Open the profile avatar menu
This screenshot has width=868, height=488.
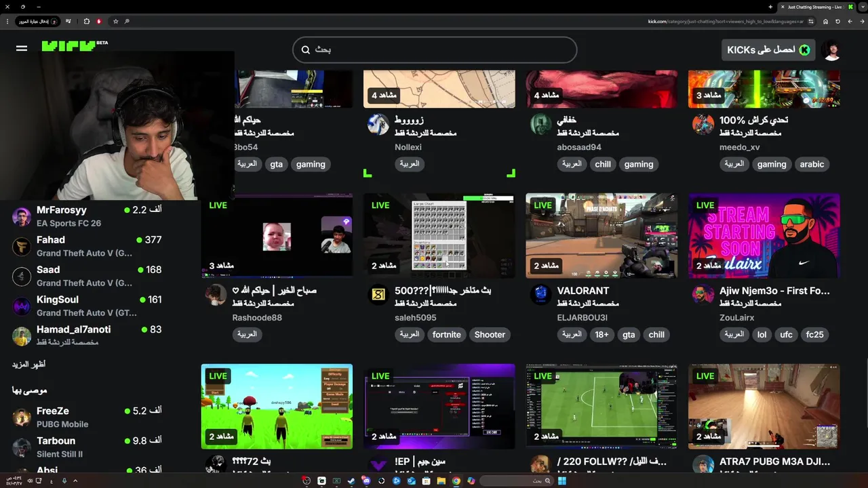[x=831, y=49]
